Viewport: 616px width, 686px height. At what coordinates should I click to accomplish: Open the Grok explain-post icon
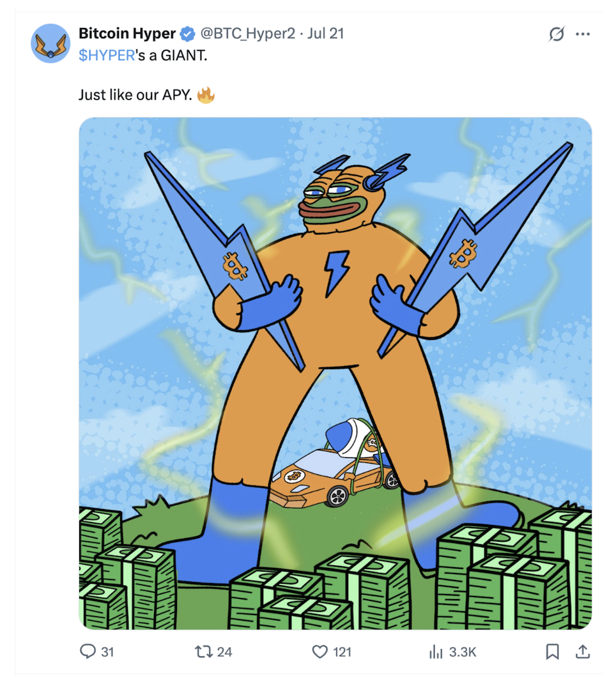(x=556, y=34)
